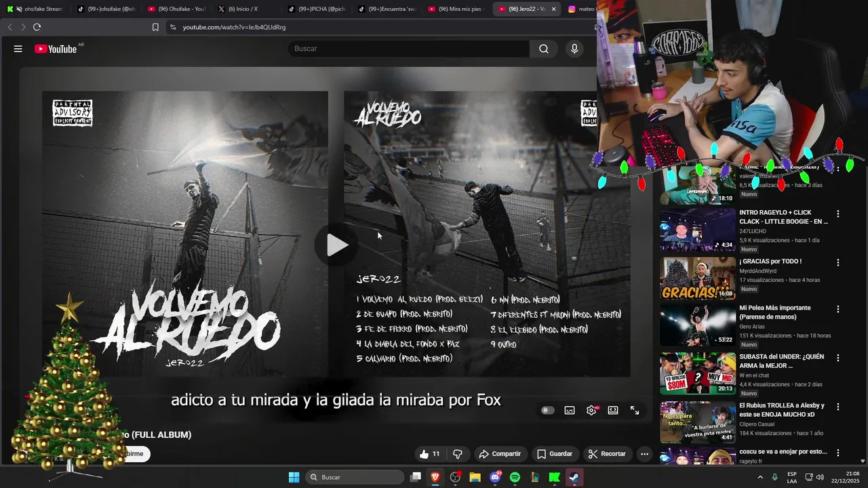Open the Mi Pelea Más importante thumbnail
The height and width of the screenshot is (488, 868).
698,325
